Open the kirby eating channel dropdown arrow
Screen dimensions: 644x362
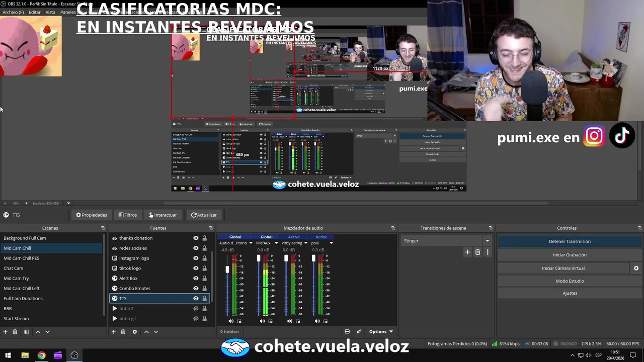[305, 243]
